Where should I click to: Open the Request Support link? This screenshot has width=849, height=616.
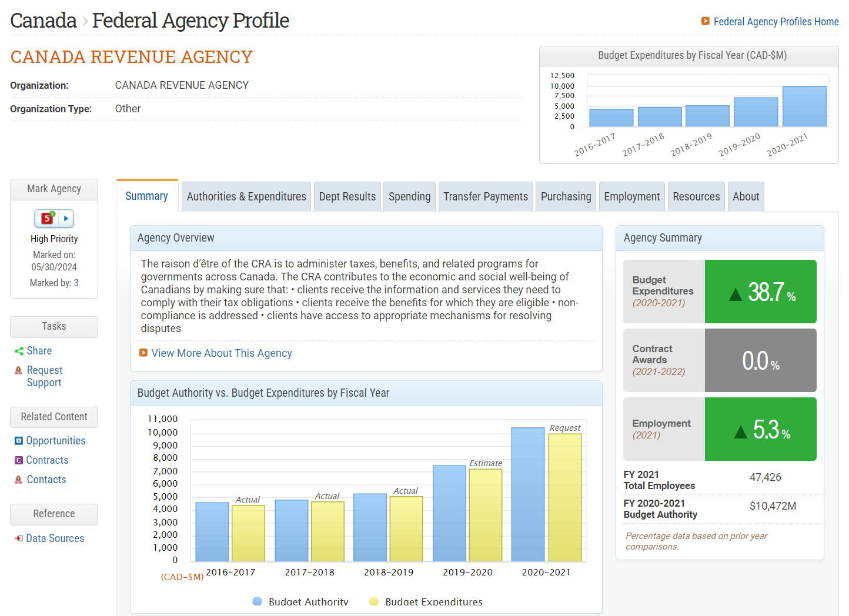45,376
